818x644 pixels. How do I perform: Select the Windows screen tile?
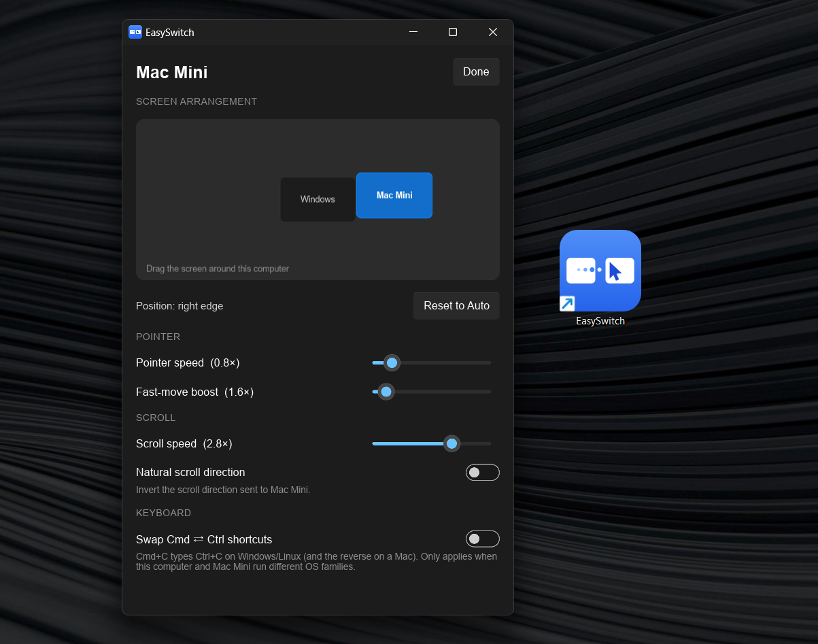318,199
